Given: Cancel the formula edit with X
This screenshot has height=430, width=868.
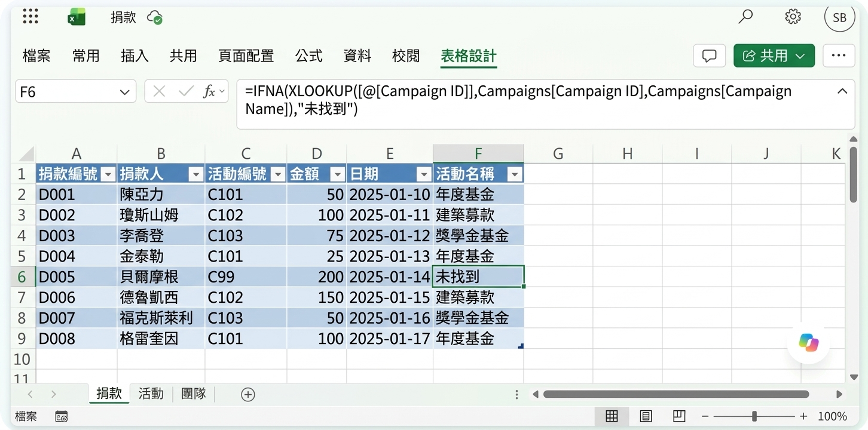Looking at the screenshot, I should (x=159, y=91).
